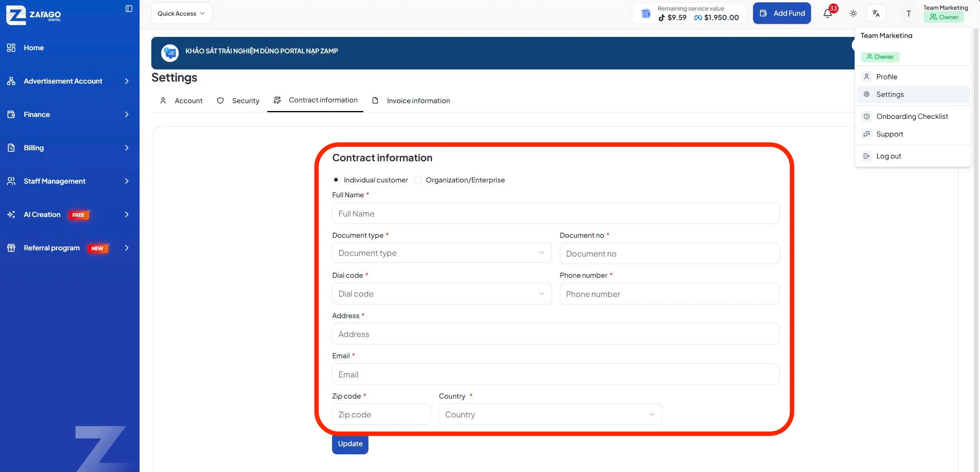
Task: Click the Add Fund button
Action: tap(782, 13)
